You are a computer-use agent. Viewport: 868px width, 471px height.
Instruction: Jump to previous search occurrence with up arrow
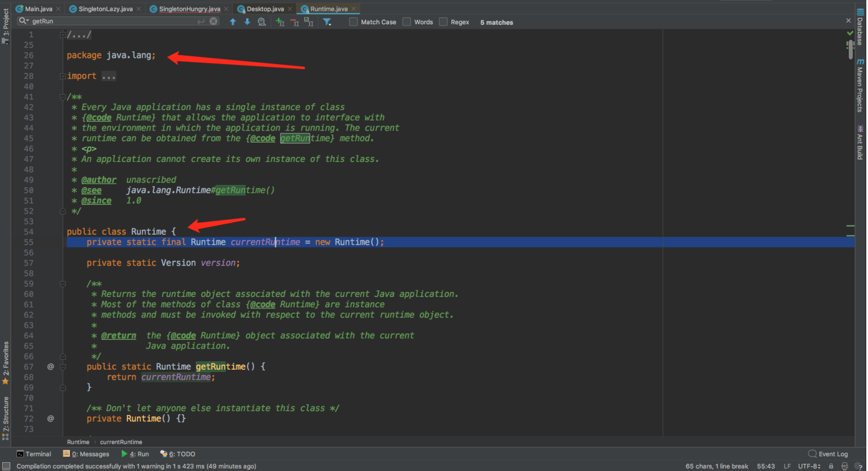[x=233, y=22]
